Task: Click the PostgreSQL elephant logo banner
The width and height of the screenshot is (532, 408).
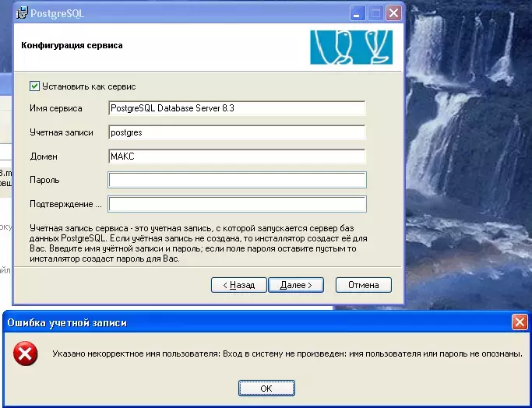Action: click(x=351, y=47)
